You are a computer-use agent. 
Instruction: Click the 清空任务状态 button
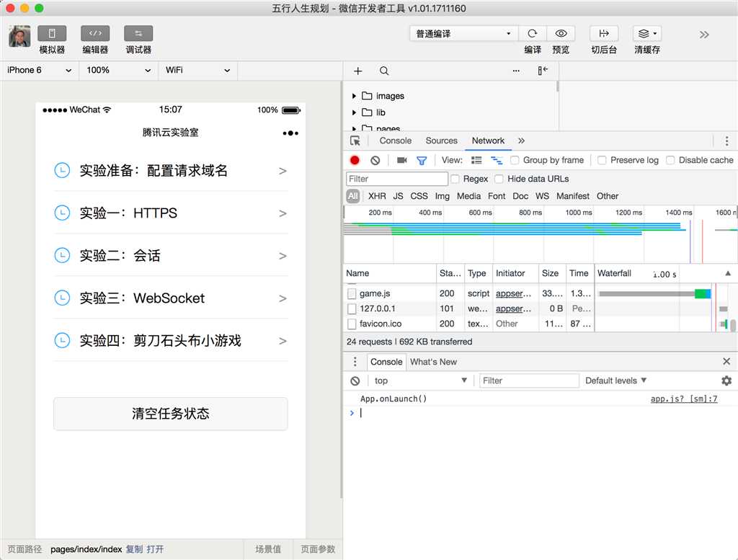tap(170, 414)
